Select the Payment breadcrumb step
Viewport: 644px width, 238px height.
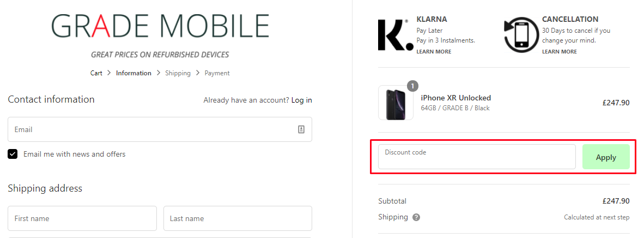[x=217, y=73]
